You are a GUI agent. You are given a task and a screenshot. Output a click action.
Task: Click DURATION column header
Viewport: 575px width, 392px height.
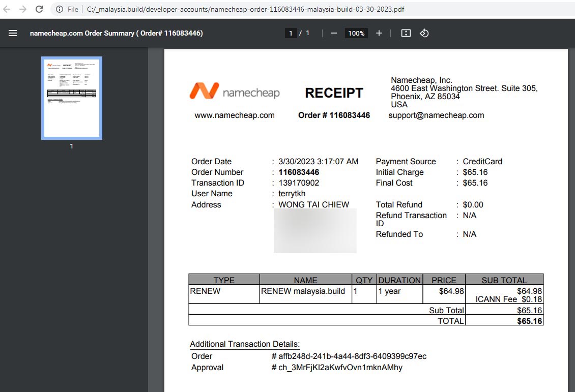[400, 280]
